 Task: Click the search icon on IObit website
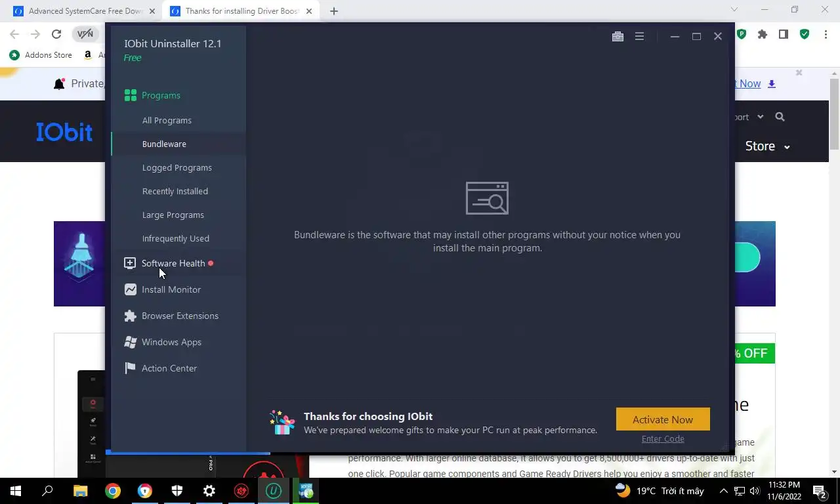point(780,117)
